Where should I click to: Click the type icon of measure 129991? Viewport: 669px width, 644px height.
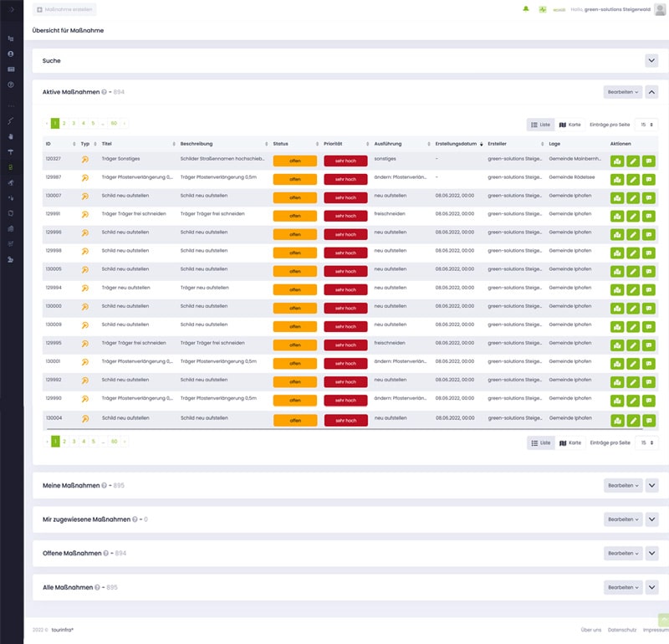[84, 217]
